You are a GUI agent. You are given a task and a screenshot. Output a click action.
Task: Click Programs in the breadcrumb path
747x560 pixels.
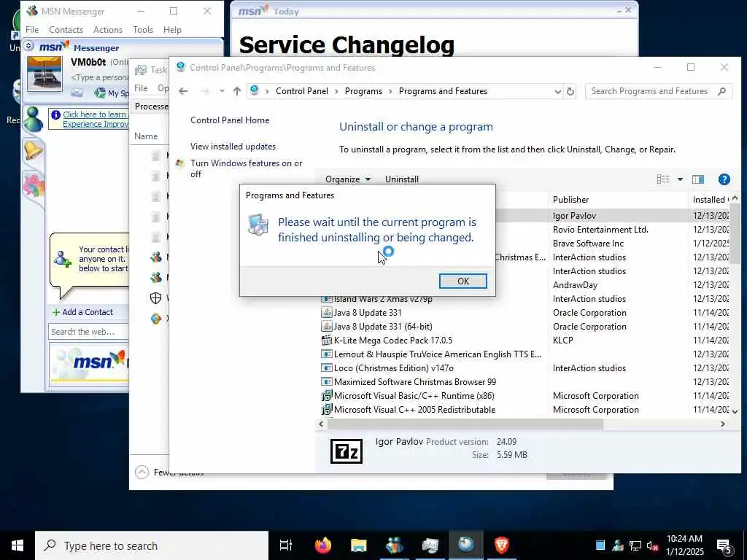(x=363, y=91)
